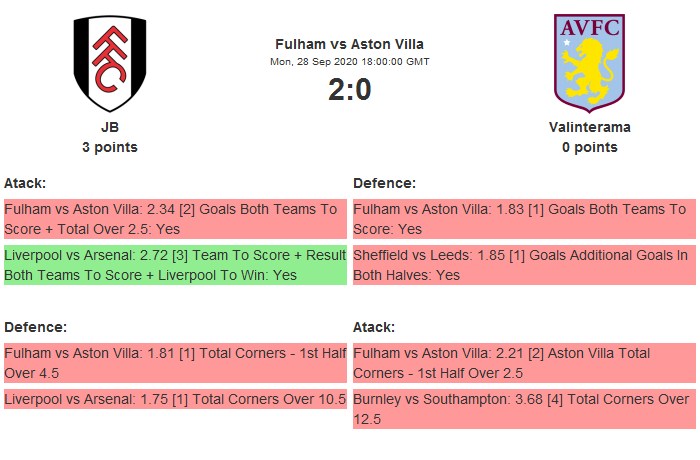Image resolution: width=700 pixels, height=460 pixels.
Task: Select the Sheffield vs Leeds bet row
Action: (524, 265)
